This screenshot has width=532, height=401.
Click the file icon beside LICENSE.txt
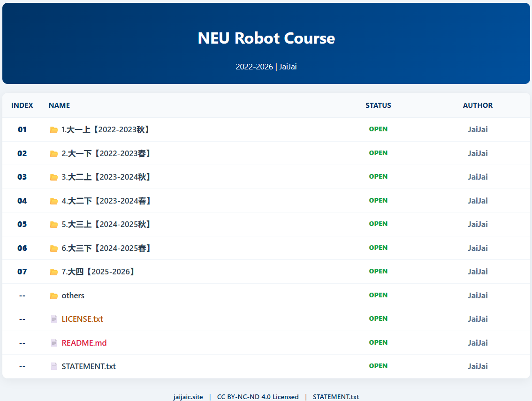[x=54, y=318]
